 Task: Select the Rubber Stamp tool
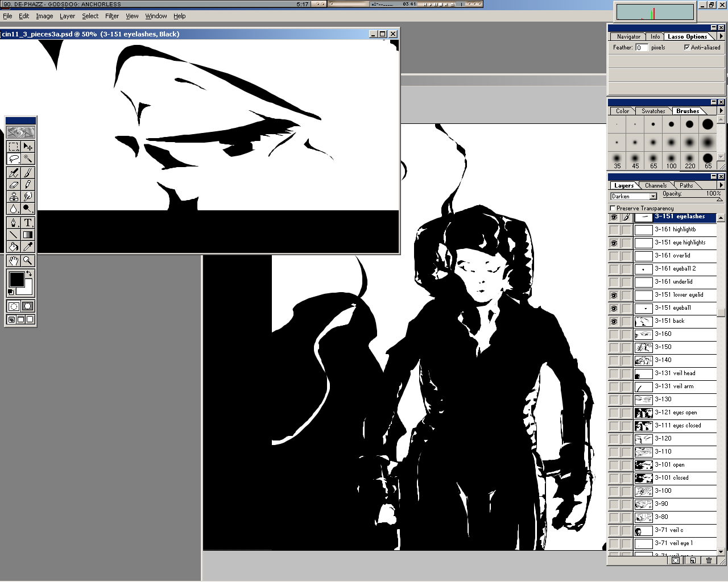(x=14, y=197)
